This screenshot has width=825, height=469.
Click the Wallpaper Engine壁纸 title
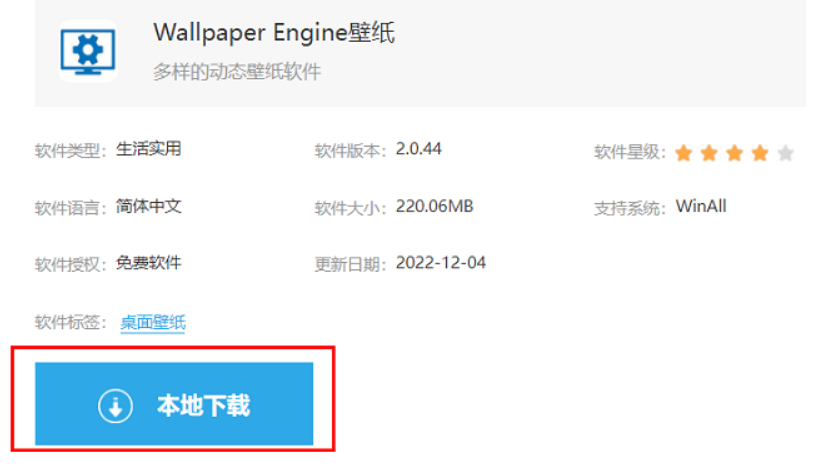(274, 33)
